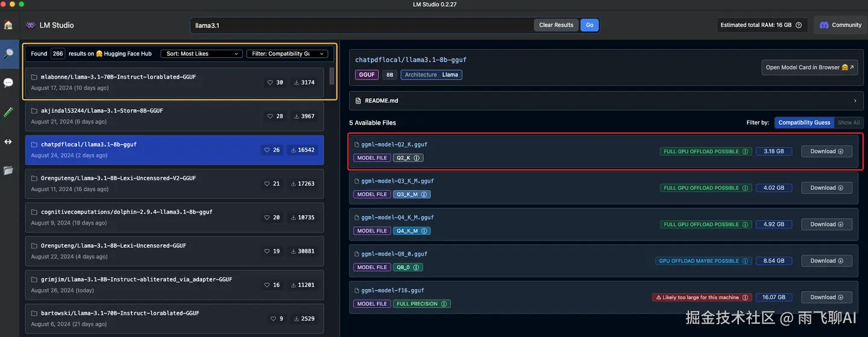
Task: Download ggml-model-Q3_K_M.gguf
Action: (x=826, y=188)
